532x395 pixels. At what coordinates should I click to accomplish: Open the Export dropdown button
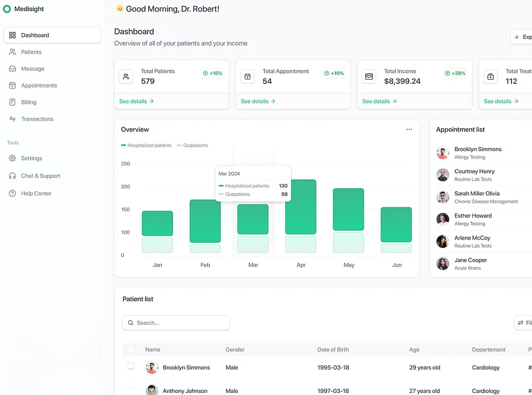click(x=522, y=37)
